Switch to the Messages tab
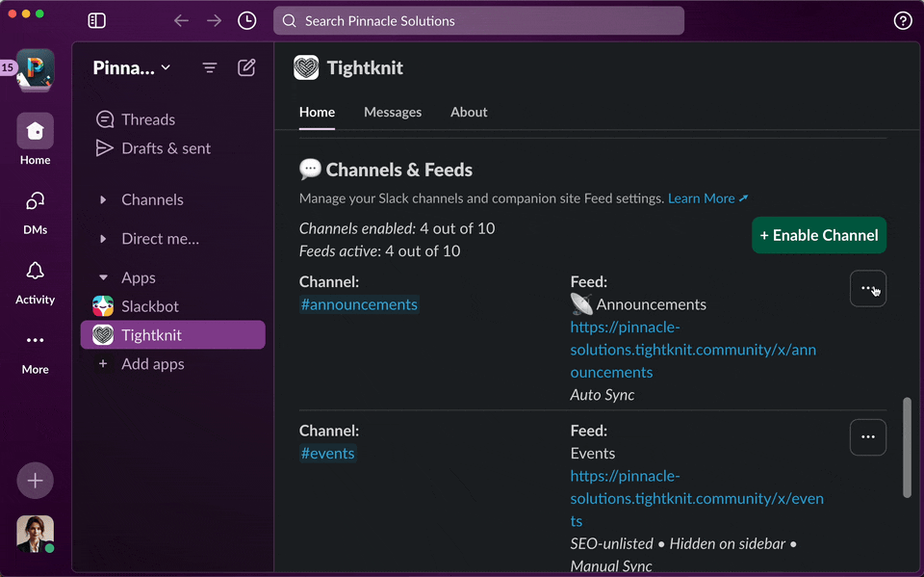Screen dimensions: 924x577 [393, 112]
